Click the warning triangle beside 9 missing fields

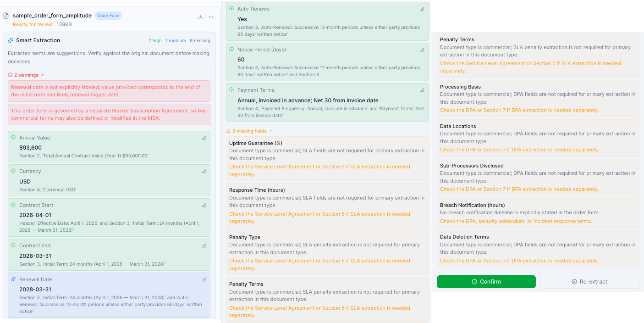pyautogui.click(x=227, y=131)
